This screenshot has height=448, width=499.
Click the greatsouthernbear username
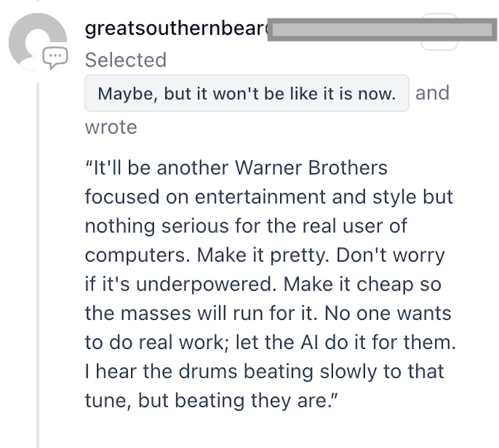(175, 28)
